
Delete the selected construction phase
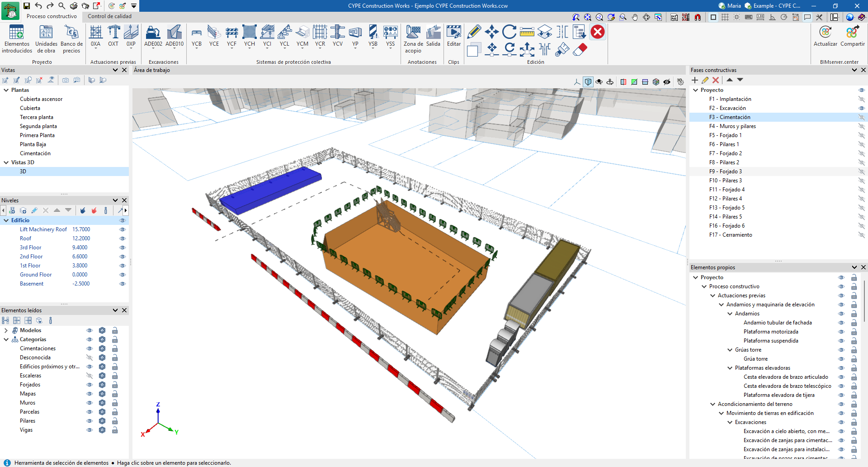[x=716, y=80]
